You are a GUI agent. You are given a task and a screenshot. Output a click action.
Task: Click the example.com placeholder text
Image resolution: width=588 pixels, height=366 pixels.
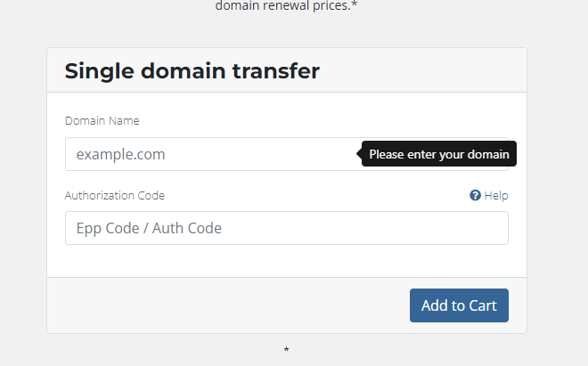tap(121, 154)
